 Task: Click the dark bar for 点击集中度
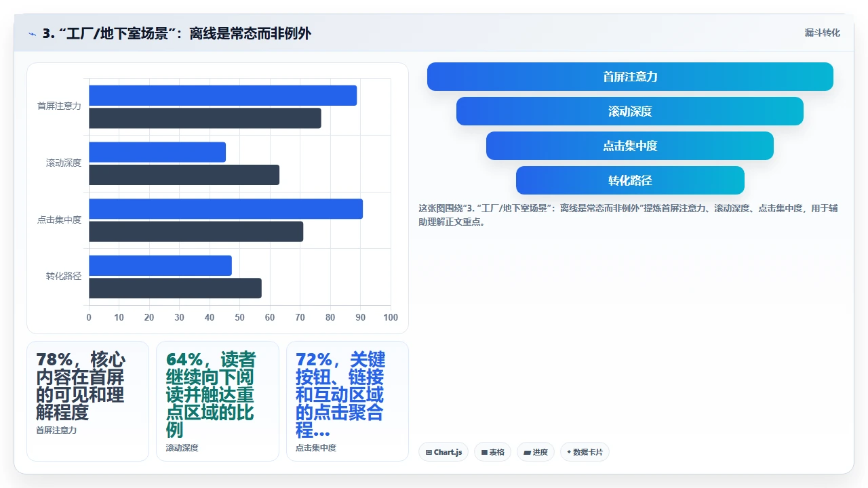[196, 231]
